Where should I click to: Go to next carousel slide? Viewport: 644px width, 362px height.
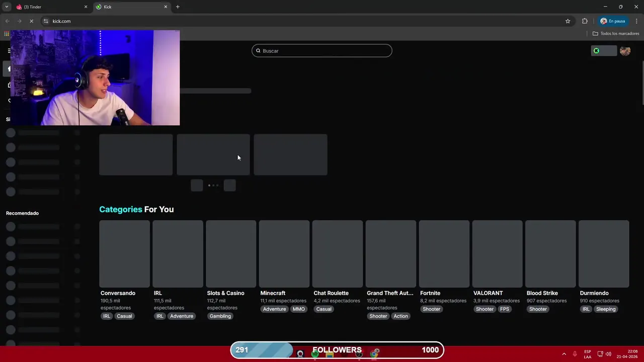click(x=229, y=186)
